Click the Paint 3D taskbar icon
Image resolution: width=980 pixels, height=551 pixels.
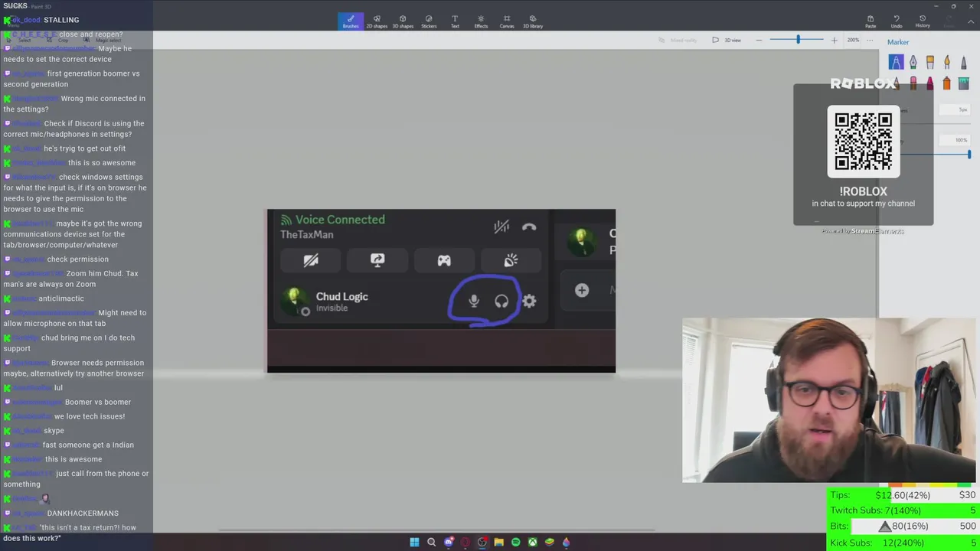click(x=566, y=542)
